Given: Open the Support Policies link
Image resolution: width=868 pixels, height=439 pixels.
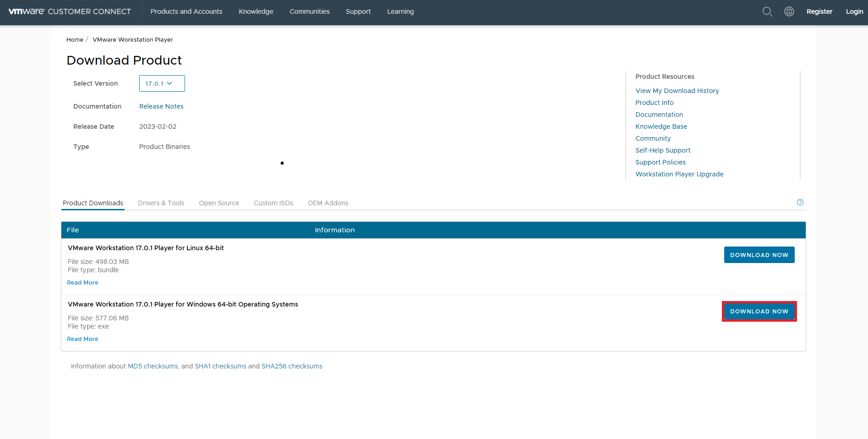Looking at the screenshot, I should pos(661,162).
